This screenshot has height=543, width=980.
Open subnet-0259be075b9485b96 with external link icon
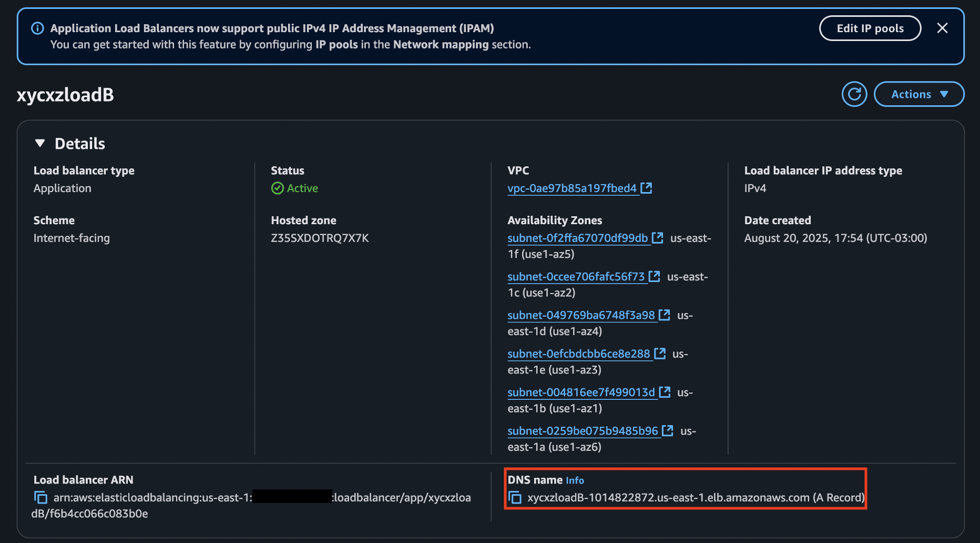667,430
